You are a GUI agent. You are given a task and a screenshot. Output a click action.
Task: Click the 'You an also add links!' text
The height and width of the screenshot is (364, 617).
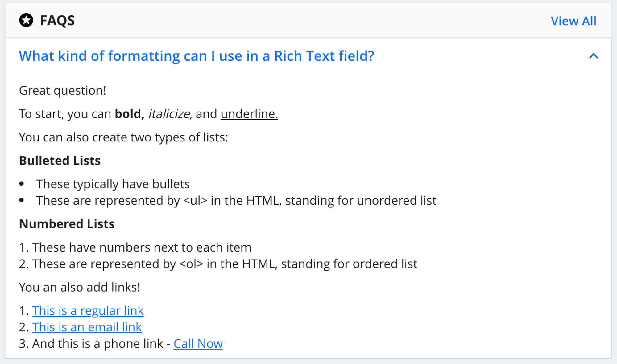80,287
